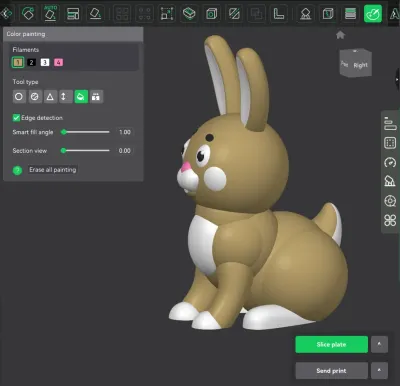Viewport: 400px width, 386px height.
Task: Click the home view icon
Action: pos(340,35)
